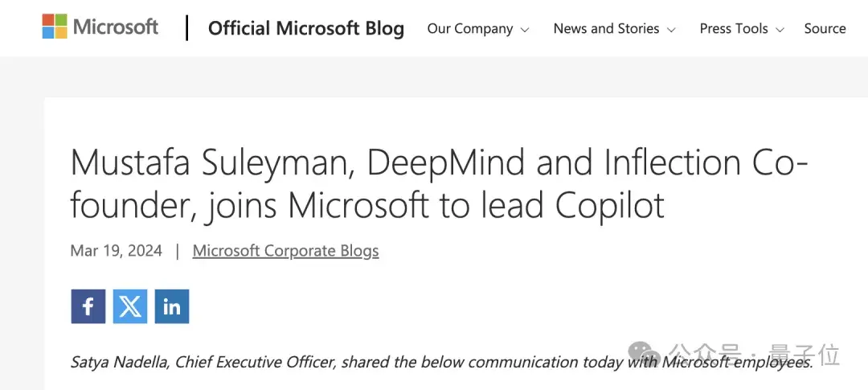The height and width of the screenshot is (390, 868).
Task: Open the Official Microsoft Blog home link
Action: (x=305, y=29)
